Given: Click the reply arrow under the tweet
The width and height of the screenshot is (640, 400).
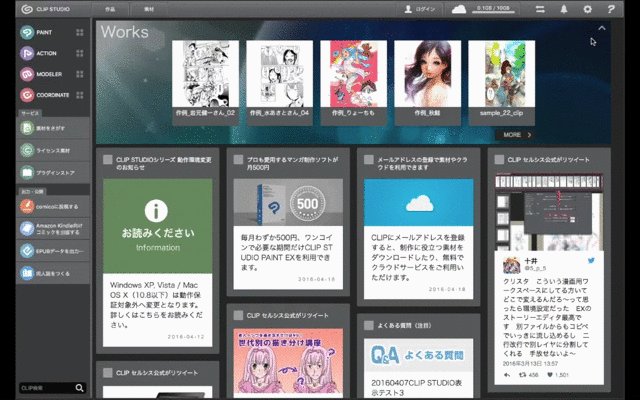Looking at the screenshot, I should pyautogui.click(x=507, y=375).
